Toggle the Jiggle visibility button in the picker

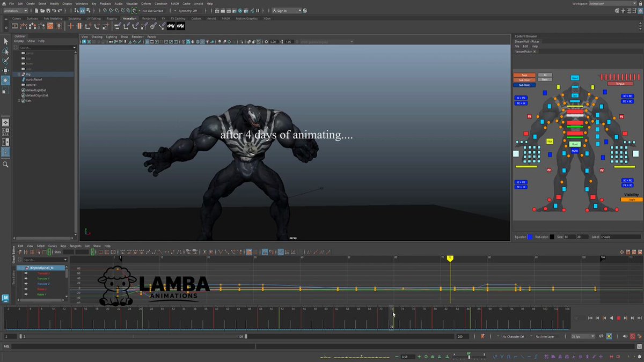tap(632, 200)
